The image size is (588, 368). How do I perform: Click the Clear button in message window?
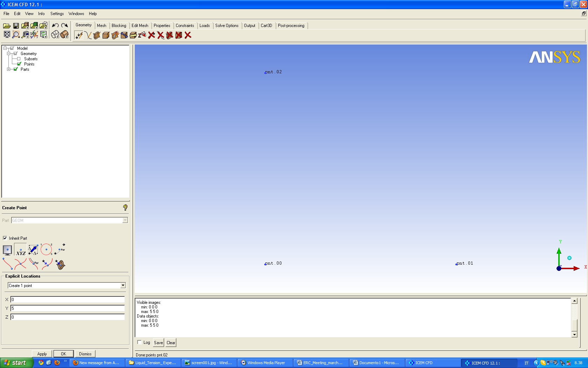point(171,343)
